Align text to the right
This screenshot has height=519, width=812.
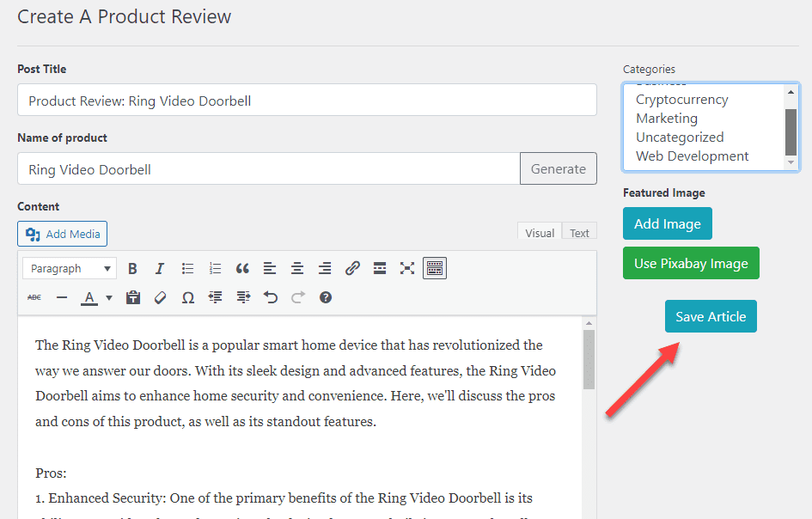325,268
